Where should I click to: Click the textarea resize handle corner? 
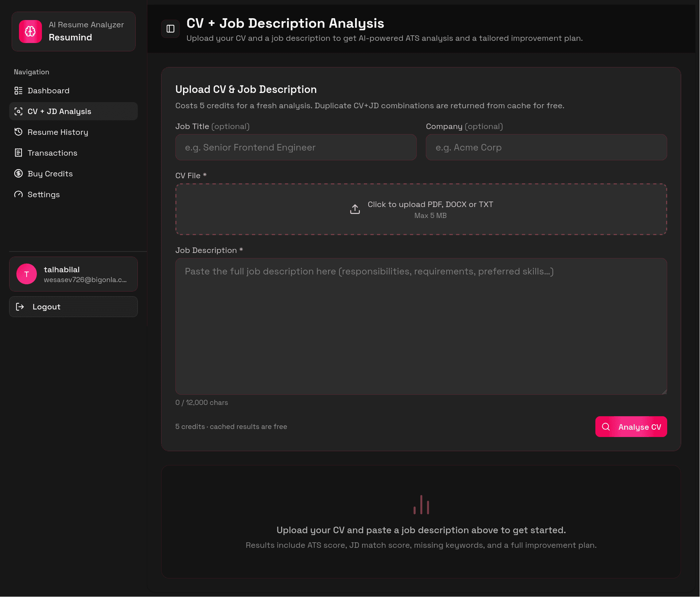pyautogui.click(x=664, y=392)
